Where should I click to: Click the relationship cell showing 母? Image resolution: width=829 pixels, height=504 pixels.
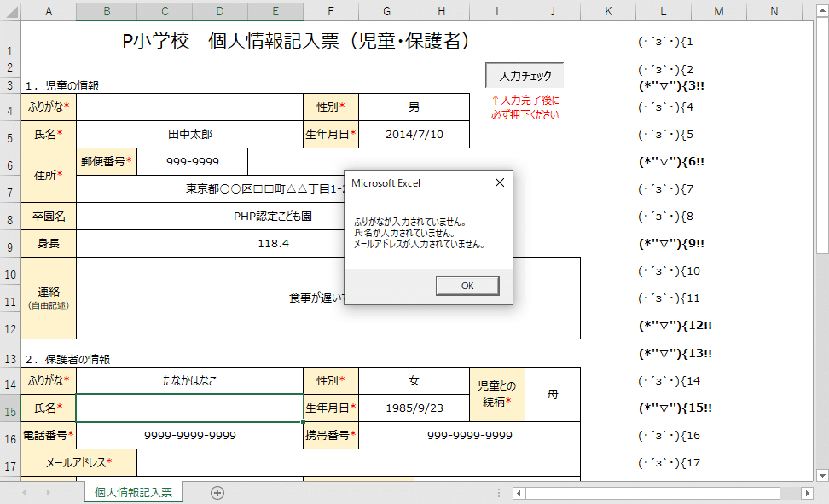tap(553, 395)
